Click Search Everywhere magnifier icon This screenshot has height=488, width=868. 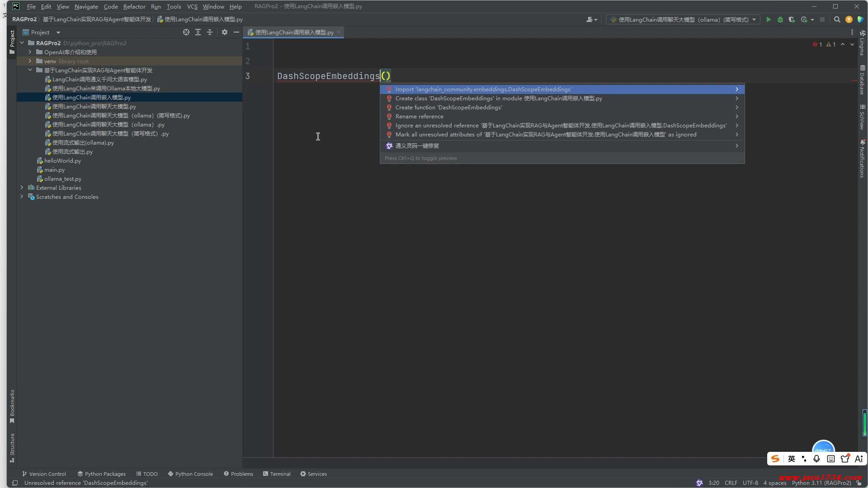pyautogui.click(x=837, y=19)
